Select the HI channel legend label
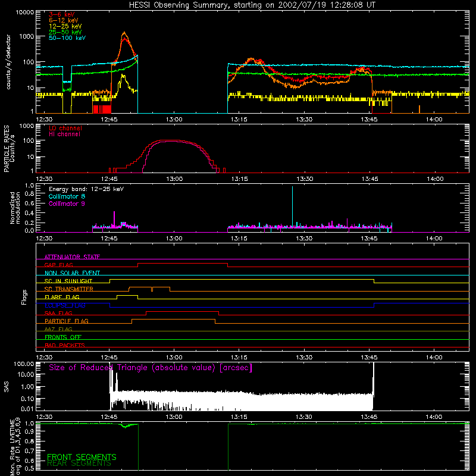This screenshot has width=476, height=476. (x=64, y=134)
